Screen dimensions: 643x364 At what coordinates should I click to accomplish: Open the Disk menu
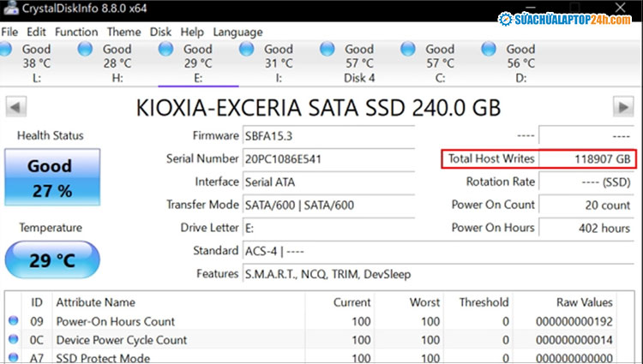click(160, 32)
